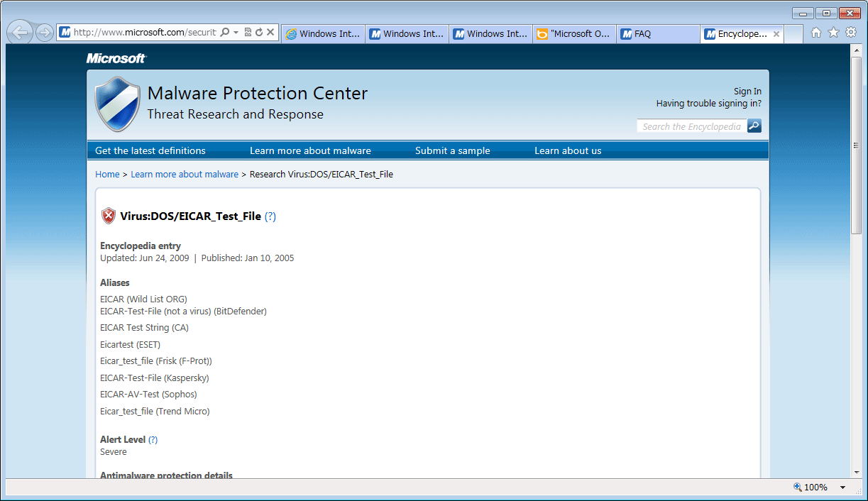Focus the Search the Encyclopedia field

(x=691, y=126)
